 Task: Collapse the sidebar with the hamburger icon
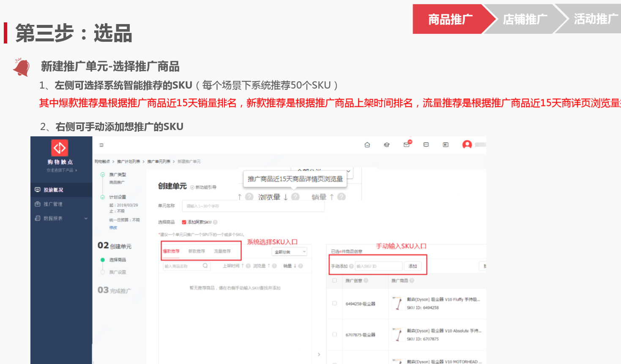tap(101, 145)
